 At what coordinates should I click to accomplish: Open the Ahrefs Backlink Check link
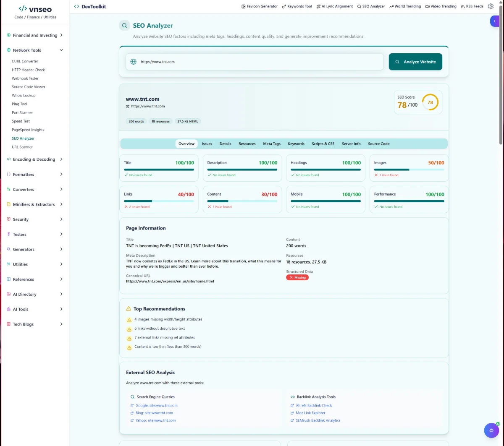tap(313, 405)
